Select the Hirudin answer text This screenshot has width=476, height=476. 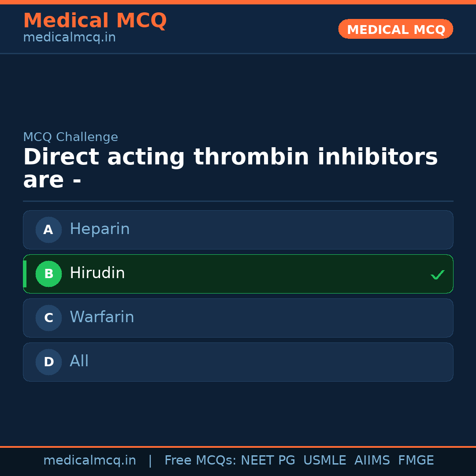click(97, 273)
